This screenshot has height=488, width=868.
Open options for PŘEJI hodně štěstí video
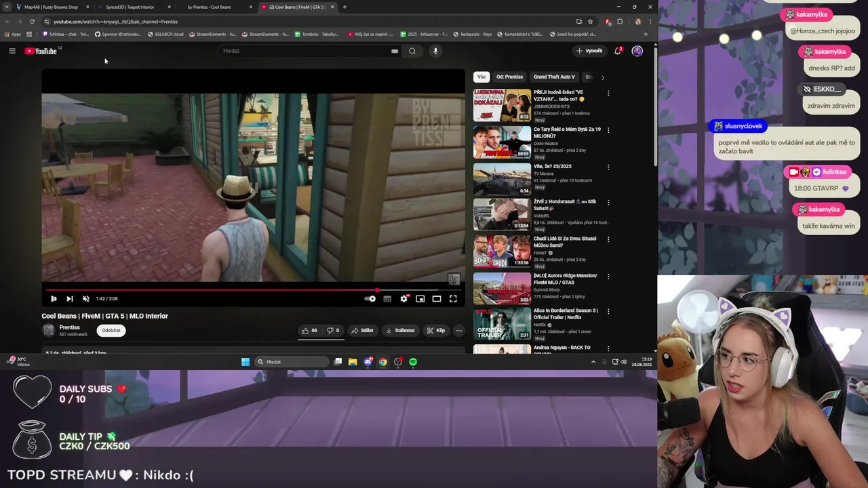pos(608,94)
